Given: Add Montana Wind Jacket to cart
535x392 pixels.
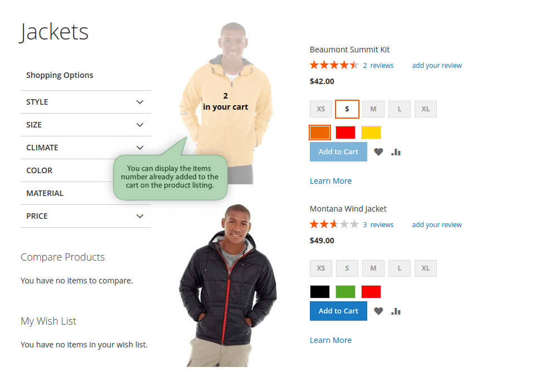Looking at the screenshot, I should coord(338,311).
